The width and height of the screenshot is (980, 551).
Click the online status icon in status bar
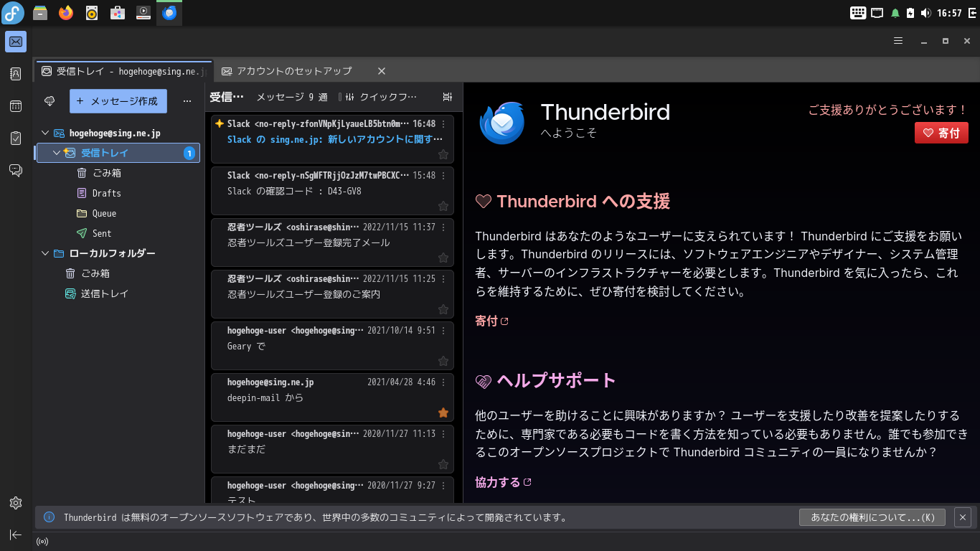42,542
